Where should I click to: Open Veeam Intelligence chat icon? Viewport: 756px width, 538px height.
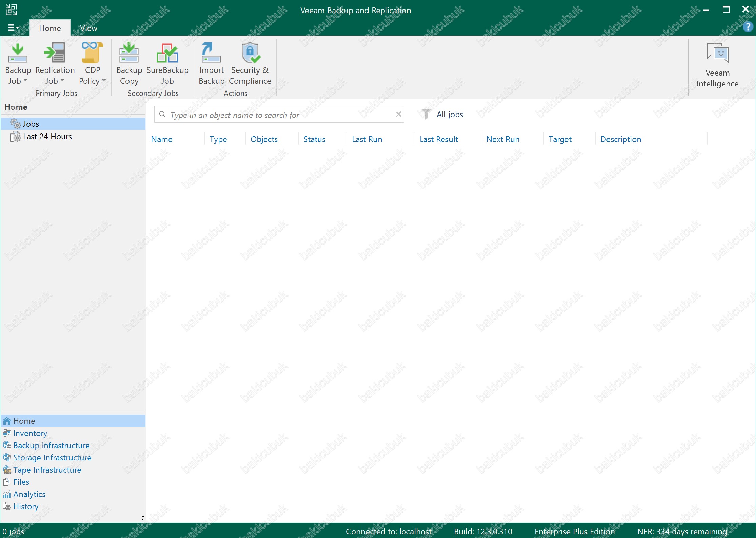(x=717, y=53)
